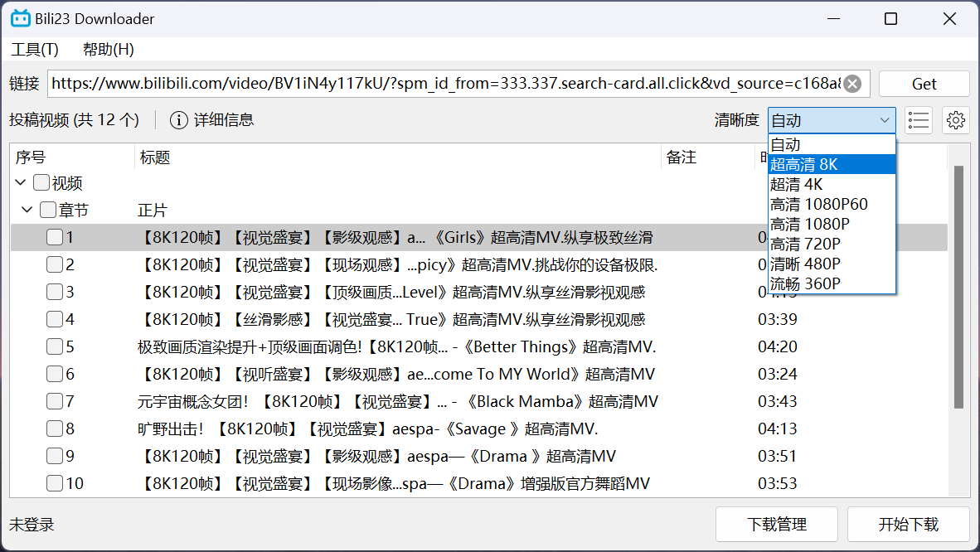
Task: Collapse the 章节 tree node
Action: (x=27, y=210)
